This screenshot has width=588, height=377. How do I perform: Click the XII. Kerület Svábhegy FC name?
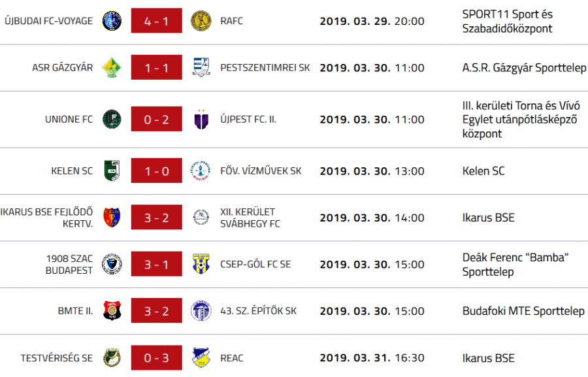(x=250, y=218)
